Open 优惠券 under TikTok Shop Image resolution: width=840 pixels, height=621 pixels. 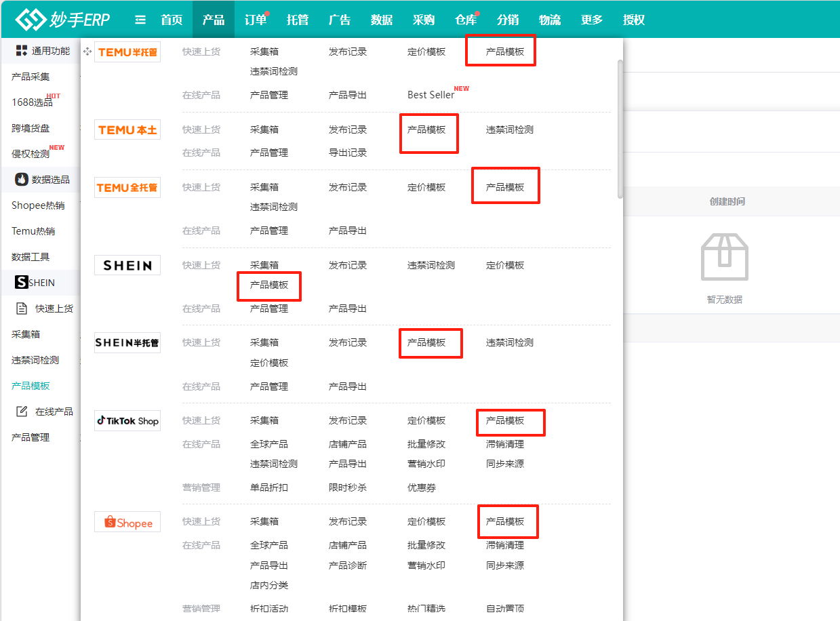pos(421,487)
